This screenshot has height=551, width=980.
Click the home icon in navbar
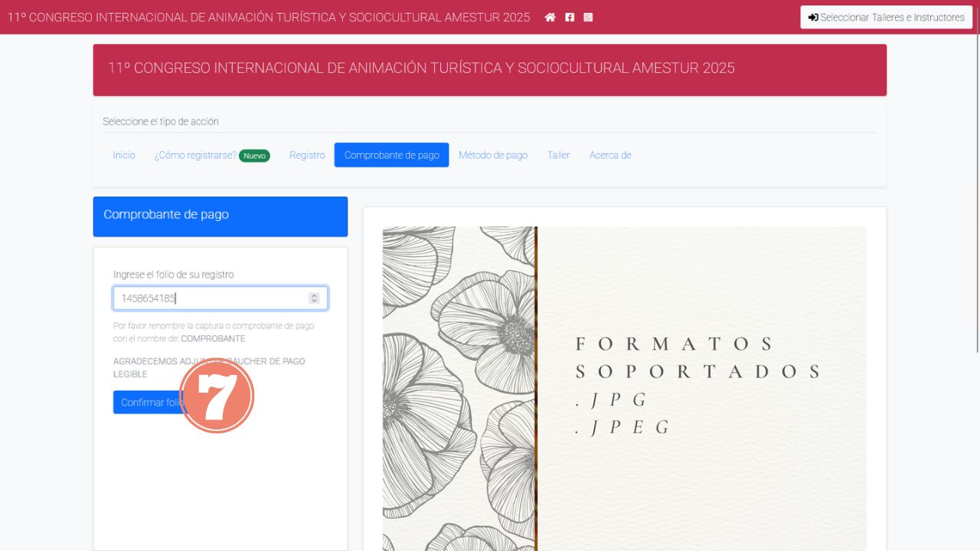pos(550,18)
